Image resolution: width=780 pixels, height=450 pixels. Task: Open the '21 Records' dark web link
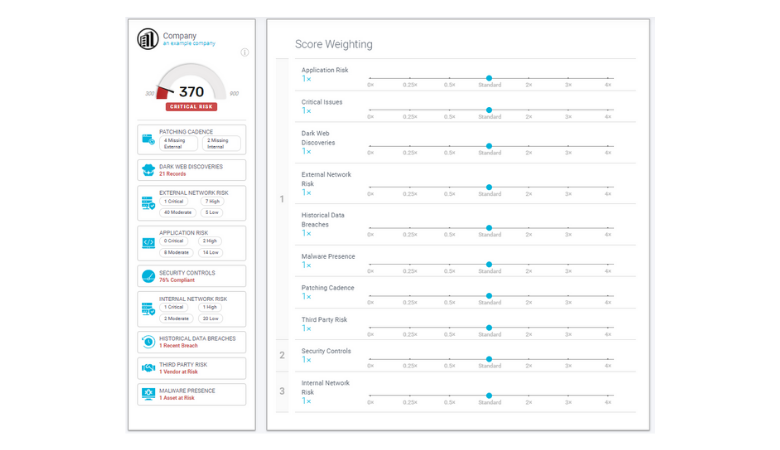coord(173,174)
